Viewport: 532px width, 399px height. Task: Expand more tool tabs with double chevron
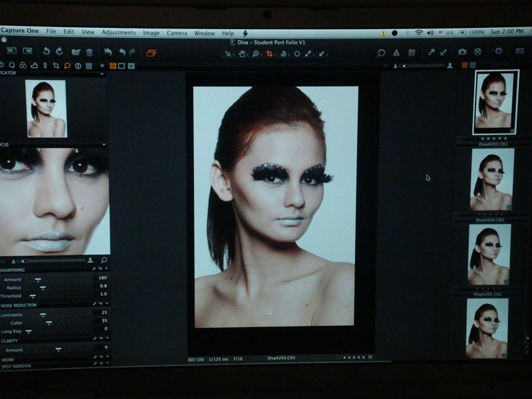tap(102, 66)
